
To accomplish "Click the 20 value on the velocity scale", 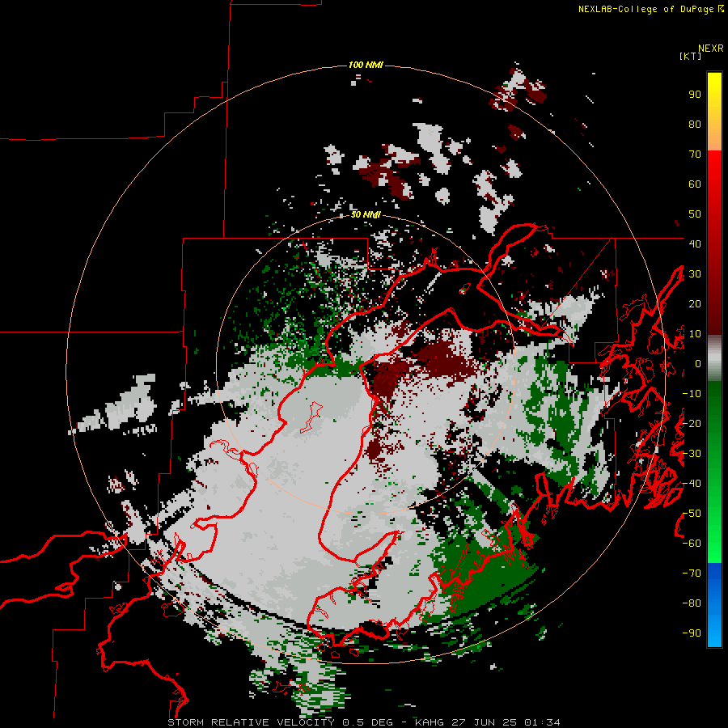I will (x=695, y=303).
